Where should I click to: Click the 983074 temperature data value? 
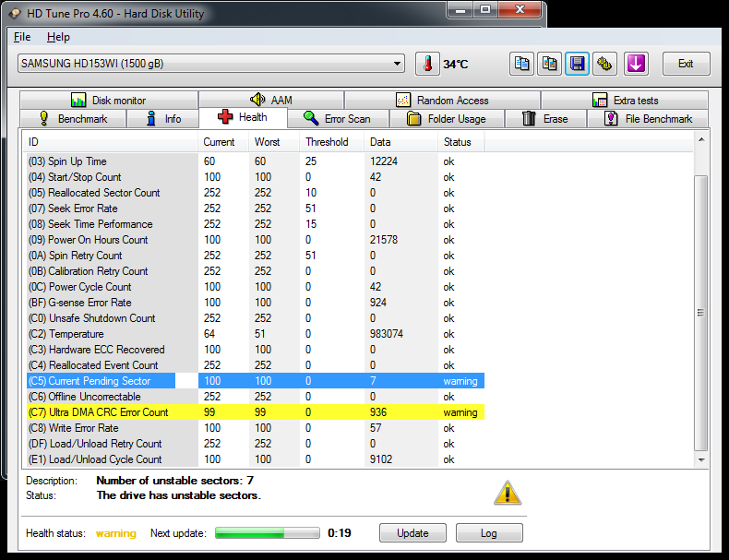click(x=387, y=334)
